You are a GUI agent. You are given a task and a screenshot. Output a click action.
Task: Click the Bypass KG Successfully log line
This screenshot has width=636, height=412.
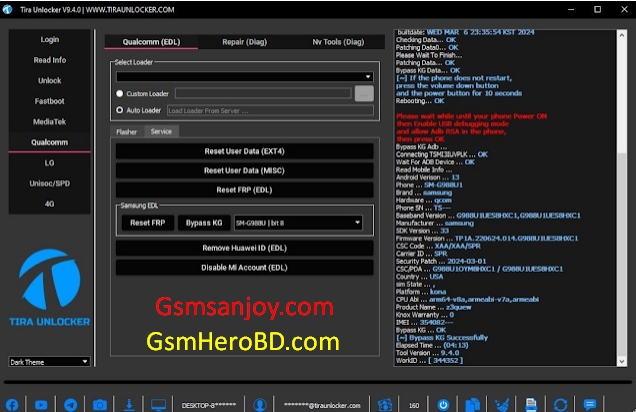(x=442, y=337)
